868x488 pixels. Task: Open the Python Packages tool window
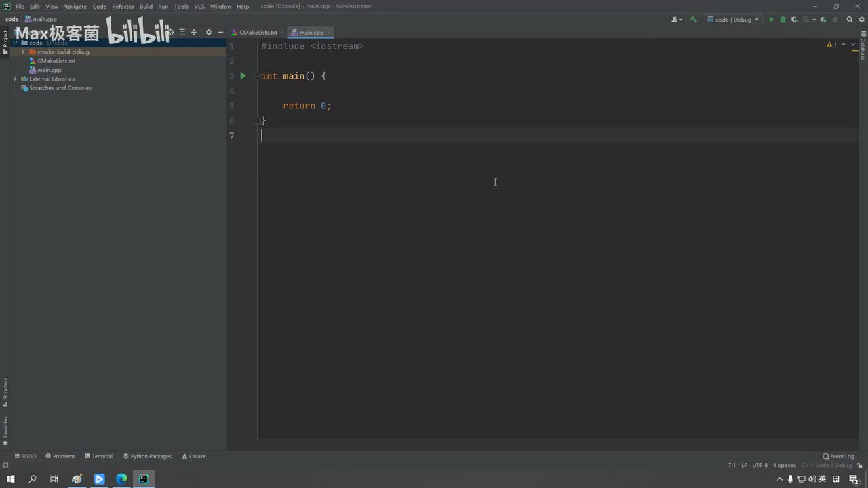point(147,456)
